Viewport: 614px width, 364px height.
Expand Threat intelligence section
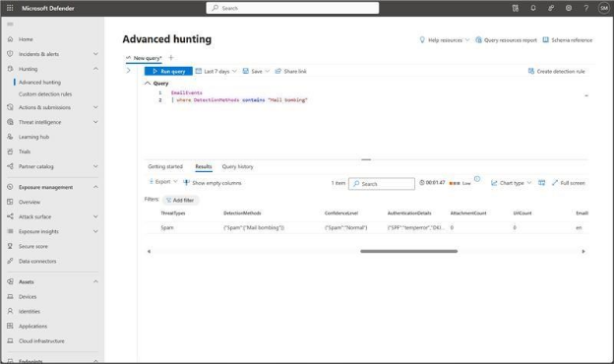point(95,122)
